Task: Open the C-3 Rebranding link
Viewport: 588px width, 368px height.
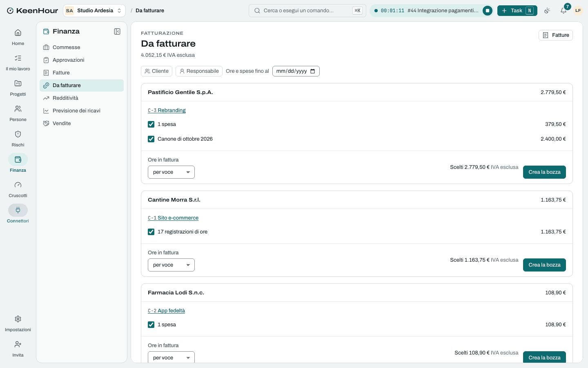Action: tap(167, 110)
